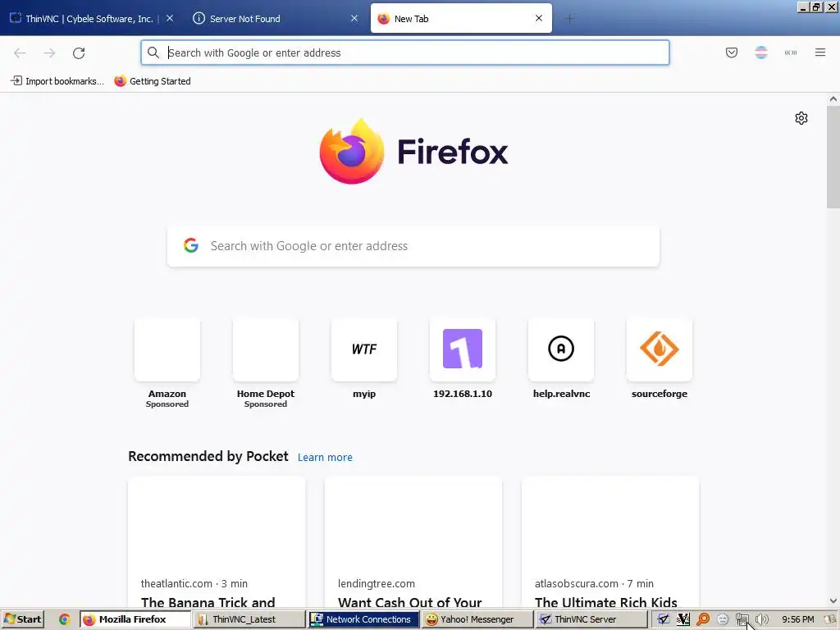This screenshot has height=630, width=840.
Task: Switch to ThinVNC_Latest taskbar window
Action: point(249,619)
